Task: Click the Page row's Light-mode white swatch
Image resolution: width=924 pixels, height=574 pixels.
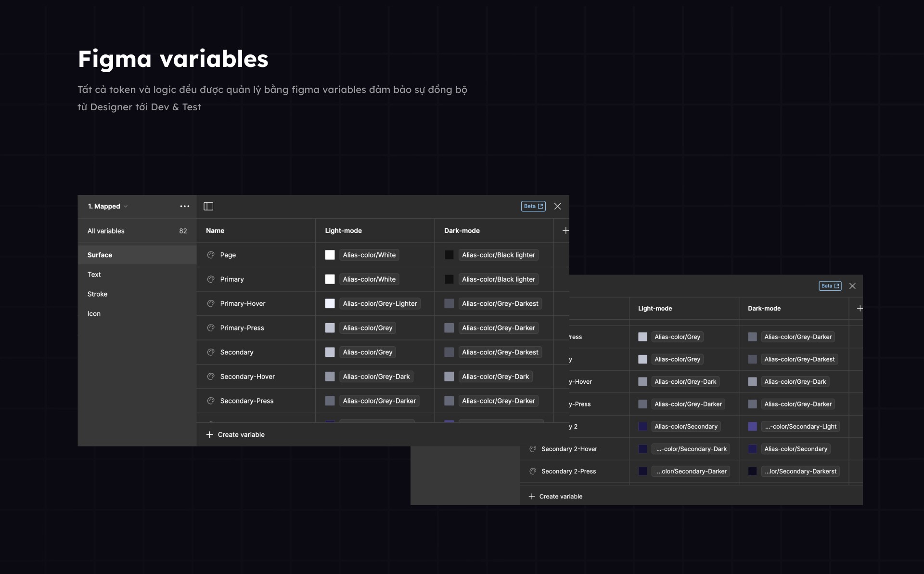Action: click(x=330, y=255)
